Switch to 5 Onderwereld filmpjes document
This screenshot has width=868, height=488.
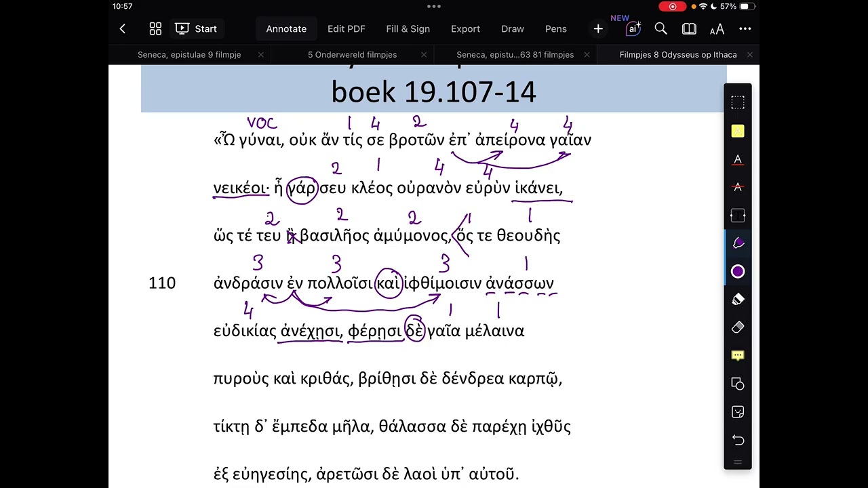353,55
